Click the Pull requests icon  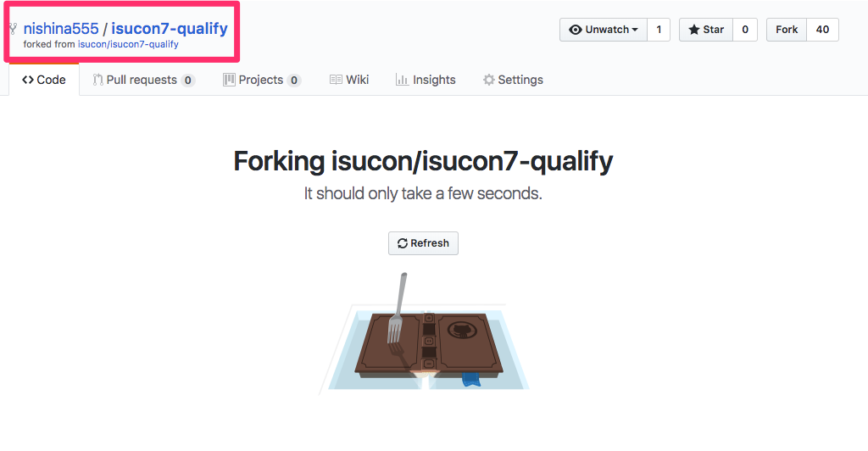pos(98,80)
